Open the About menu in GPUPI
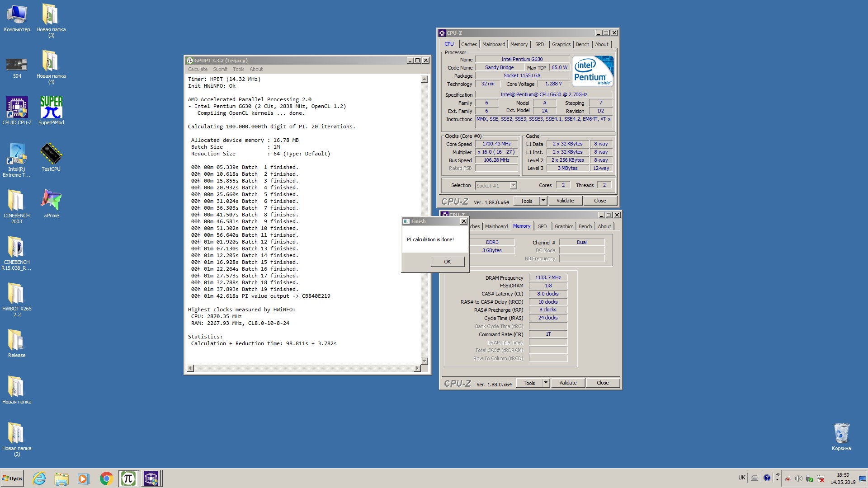Screen dimensions: 868x488 click(x=256, y=69)
